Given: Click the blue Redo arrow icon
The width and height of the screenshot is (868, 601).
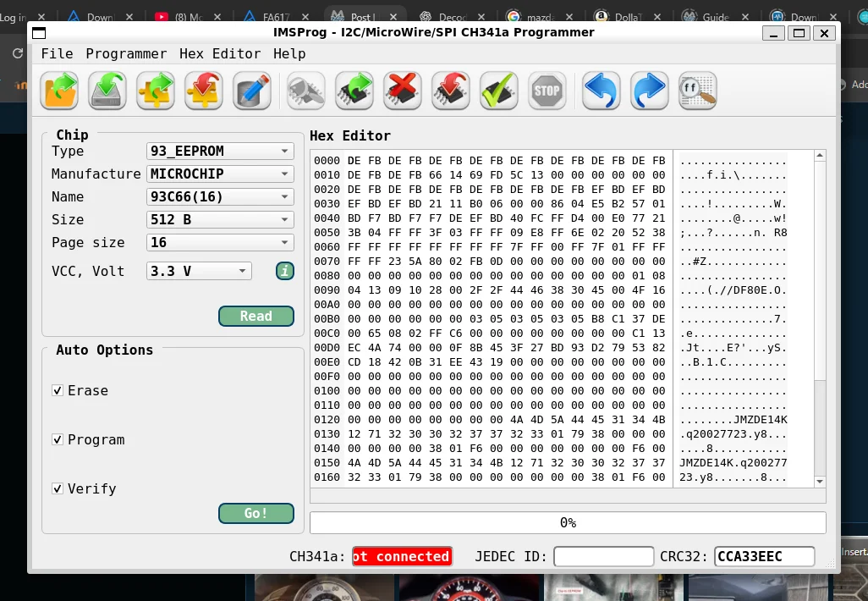Looking at the screenshot, I should coord(650,91).
